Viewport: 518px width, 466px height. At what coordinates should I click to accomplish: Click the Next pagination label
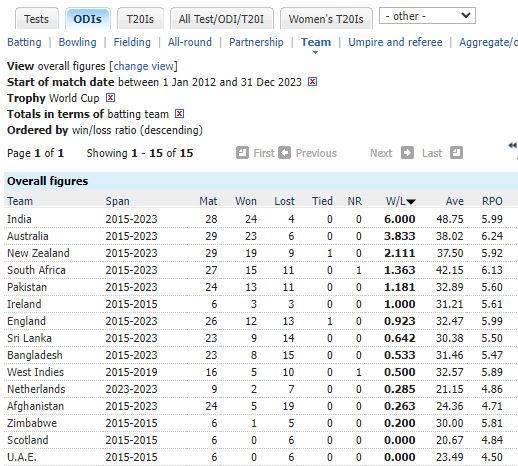coord(381,153)
